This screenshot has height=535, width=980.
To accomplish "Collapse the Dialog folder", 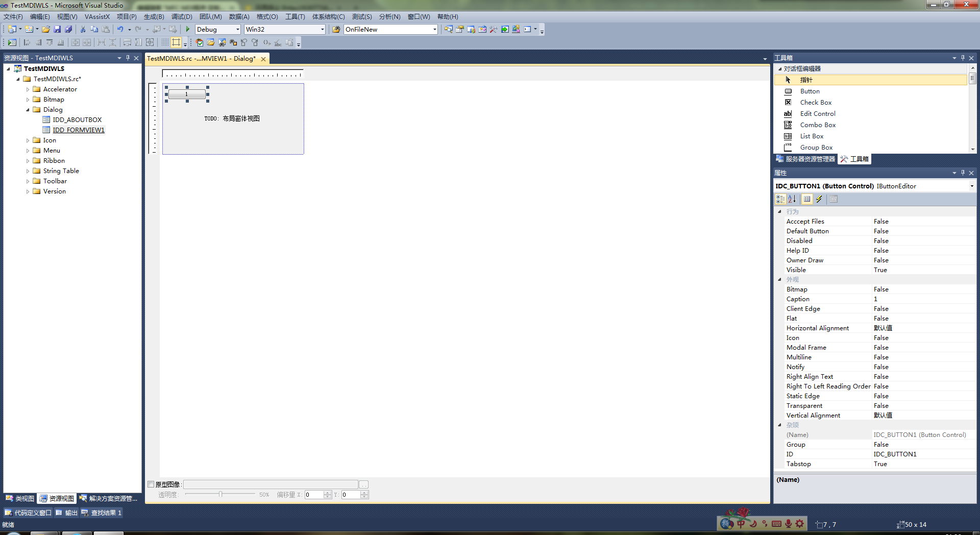I will (28, 110).
